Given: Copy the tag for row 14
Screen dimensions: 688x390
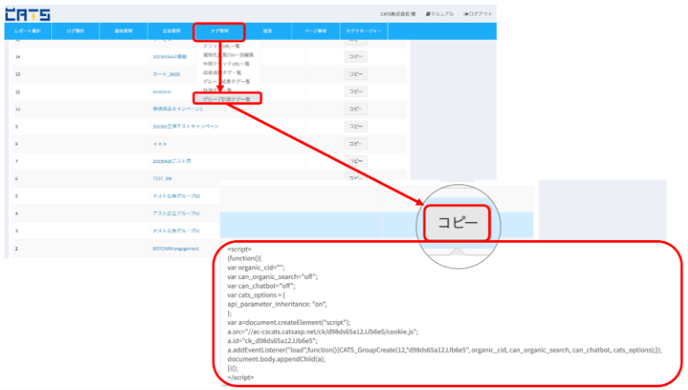Looking at the screenshot, I should pyautogui.click(x=355, y=57).
